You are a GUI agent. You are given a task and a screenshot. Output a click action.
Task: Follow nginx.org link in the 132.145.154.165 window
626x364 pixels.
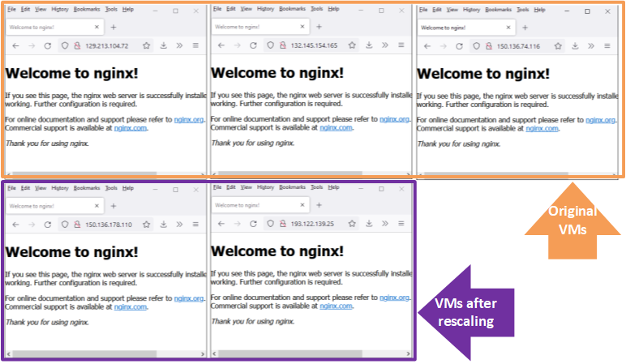pyautogui.click(x=394, y=119)
